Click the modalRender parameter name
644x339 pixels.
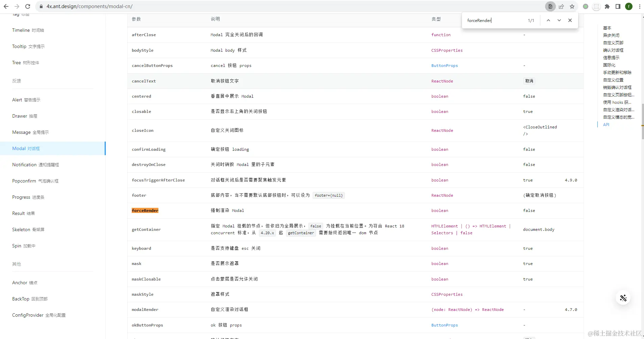click(145, 310)
